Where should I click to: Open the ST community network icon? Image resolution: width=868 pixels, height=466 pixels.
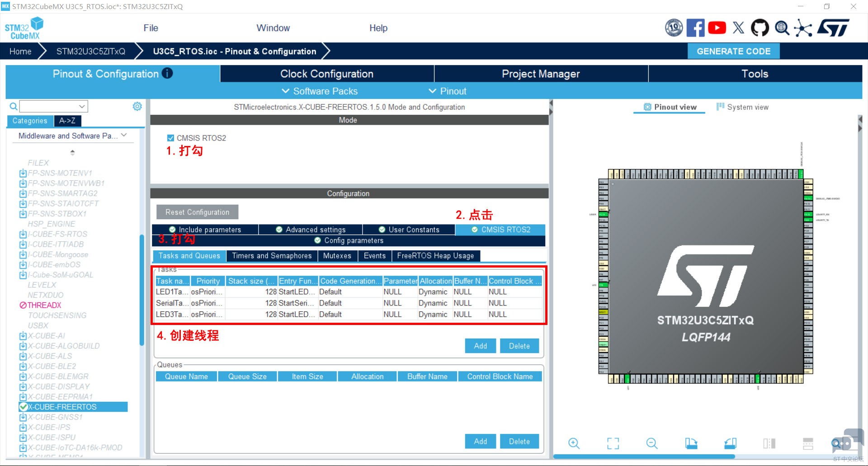point(803,28)
